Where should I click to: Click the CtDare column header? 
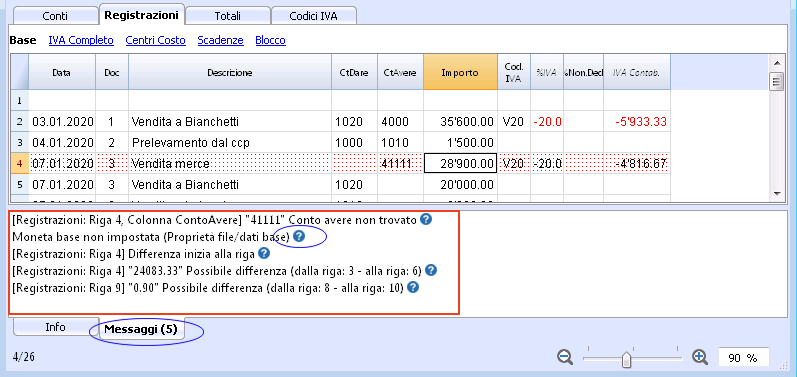[x=354, y=73]
